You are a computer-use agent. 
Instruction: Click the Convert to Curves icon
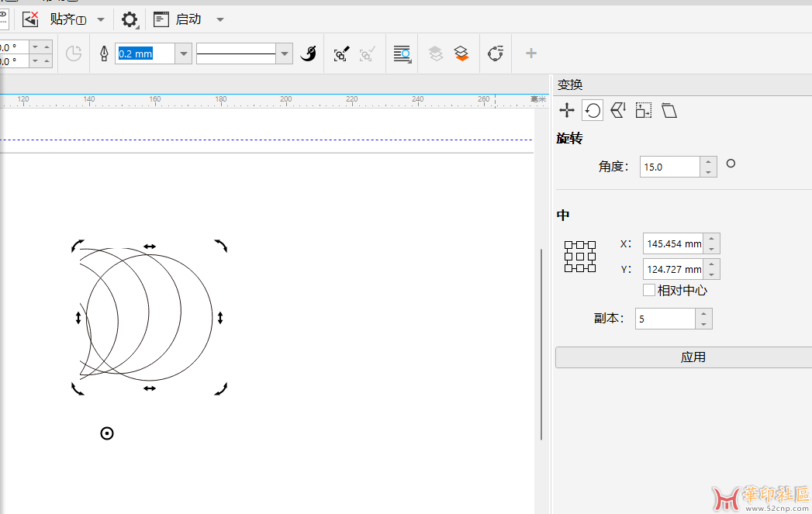coord(496,53)
